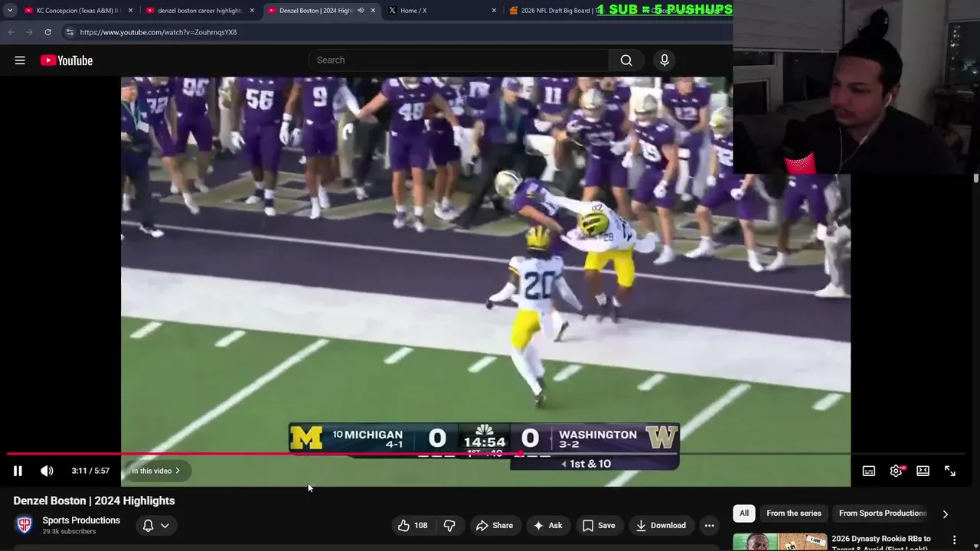Download the video
The image size is (980, 551).
[661, 525]
